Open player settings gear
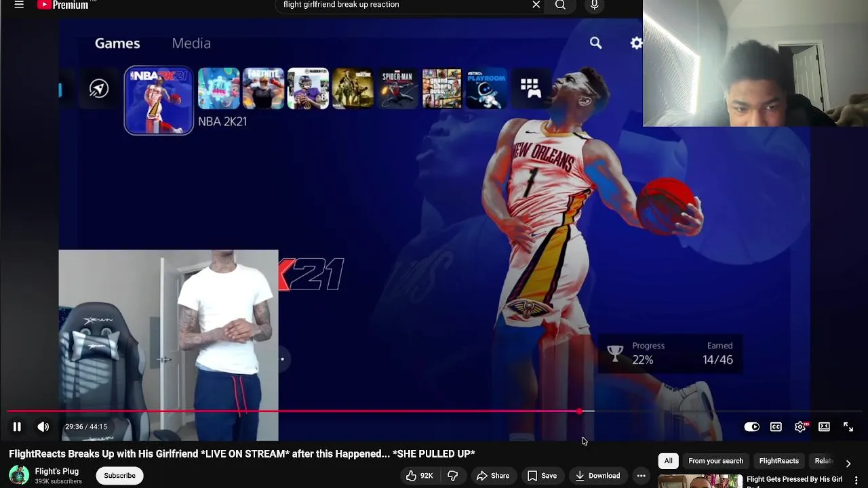868x488 pixels. pos(800,426)
